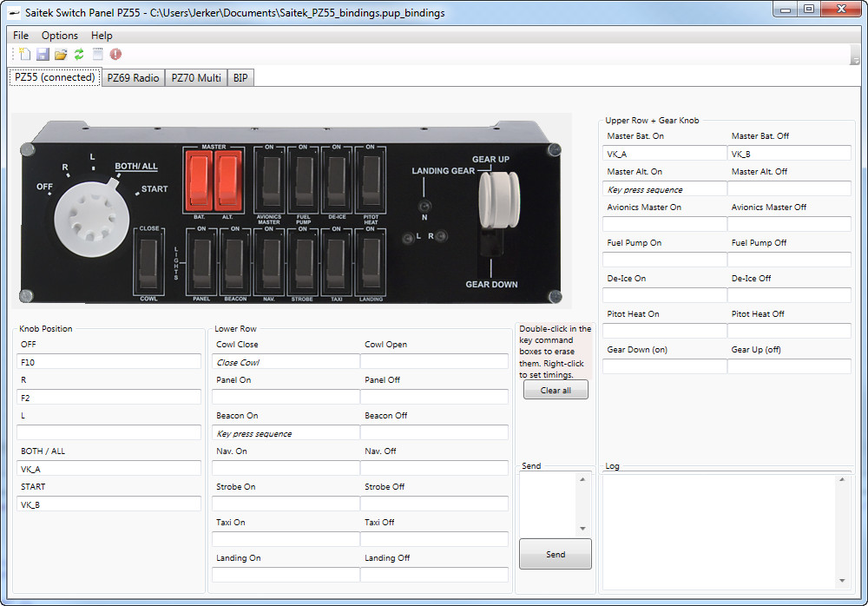The width and height of the screenshot is (868, 606).
Task: Maximize the Saitek Switch Panel window
Action: [809, 9]
